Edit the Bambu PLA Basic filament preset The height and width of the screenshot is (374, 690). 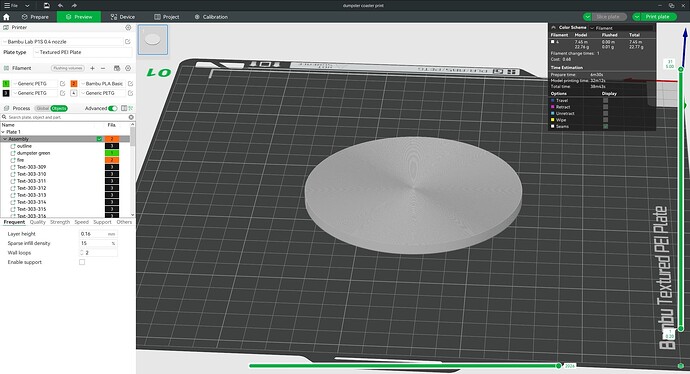point(130,84)
